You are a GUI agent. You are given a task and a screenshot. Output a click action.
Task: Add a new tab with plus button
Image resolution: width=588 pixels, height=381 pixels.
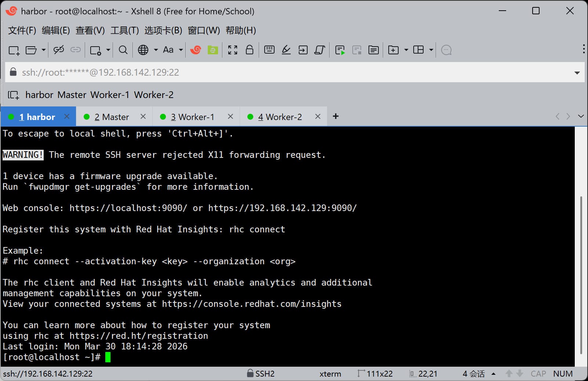[335, 116]
